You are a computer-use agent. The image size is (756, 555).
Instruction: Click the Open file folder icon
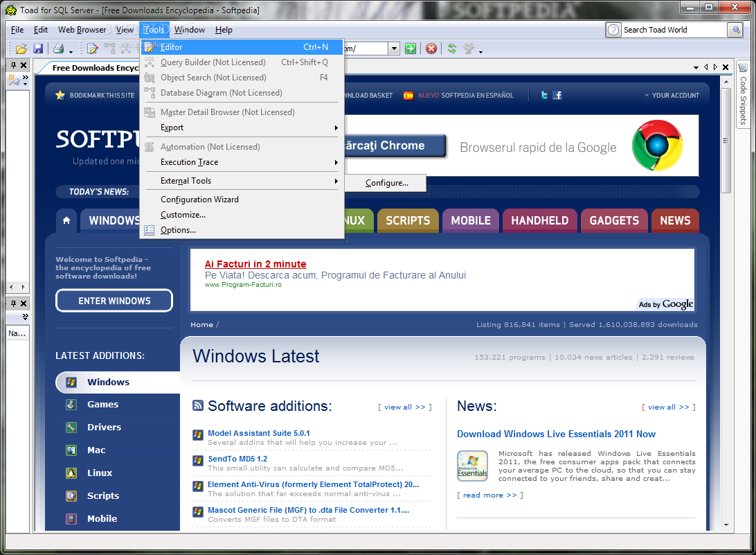(x=21, y=49)
